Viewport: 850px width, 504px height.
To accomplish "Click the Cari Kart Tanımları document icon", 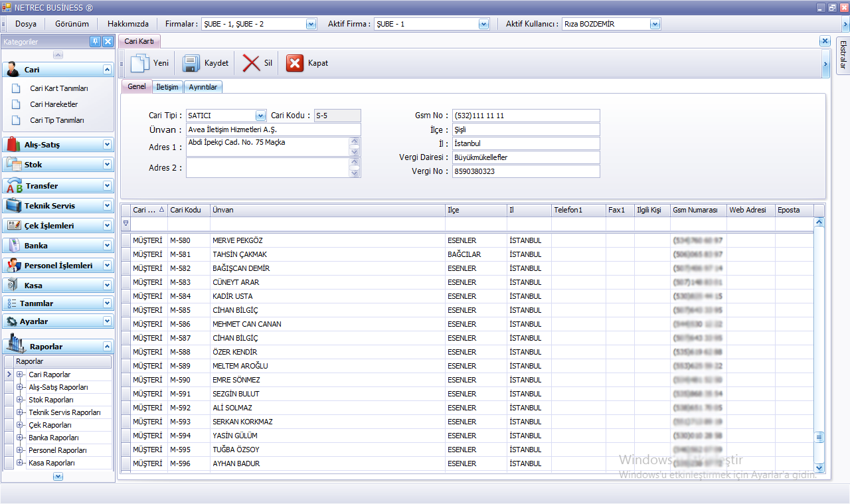I will coord(16,88).
